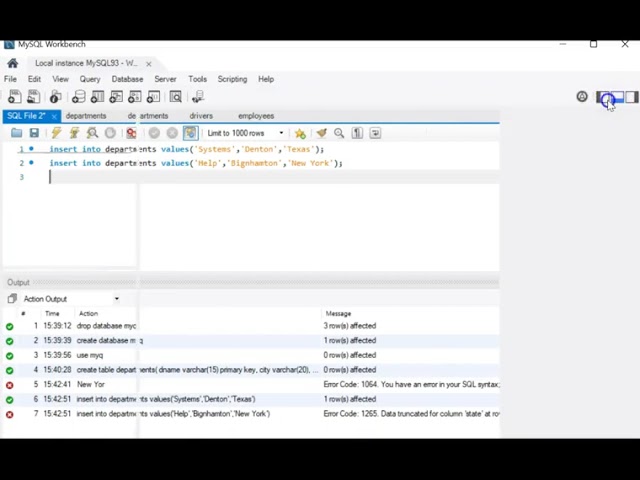Open the Query menu

coord(90,79)
